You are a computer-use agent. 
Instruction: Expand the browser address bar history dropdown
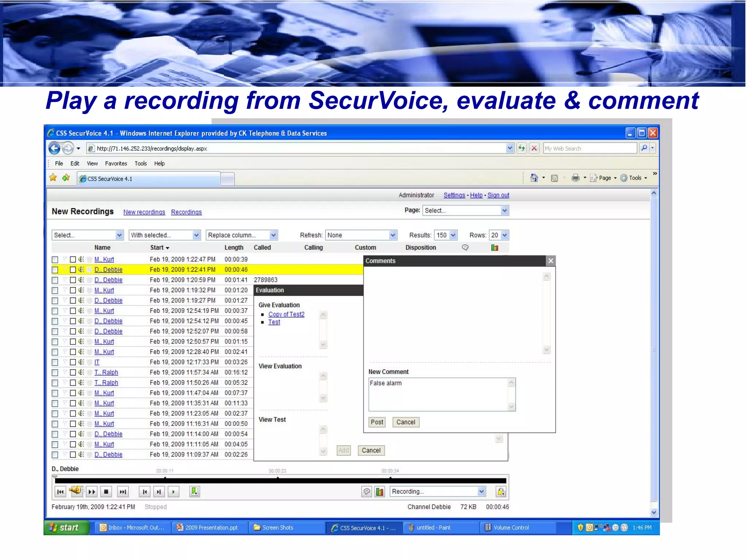click(510, 148)
